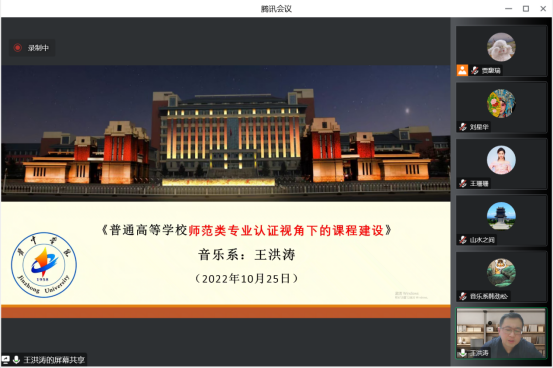Click the red recording indicator icon
Image resolution: width=553 pixels, height=368 pixels.
tap(17, 48)
